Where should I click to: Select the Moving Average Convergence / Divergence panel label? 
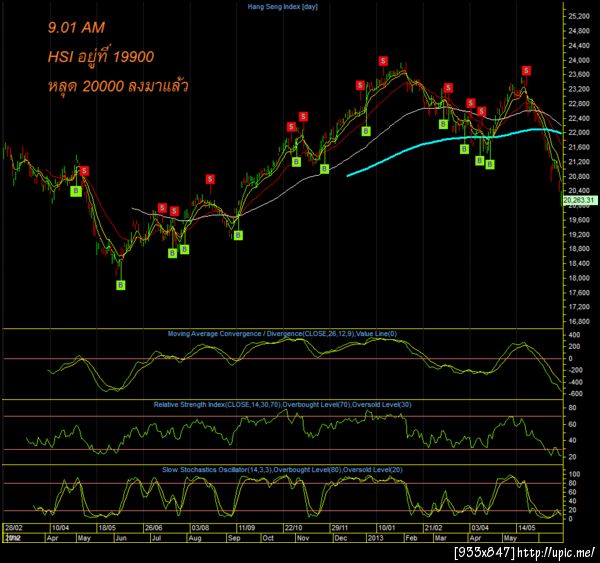pyautogui.click(x=282, y=334)
